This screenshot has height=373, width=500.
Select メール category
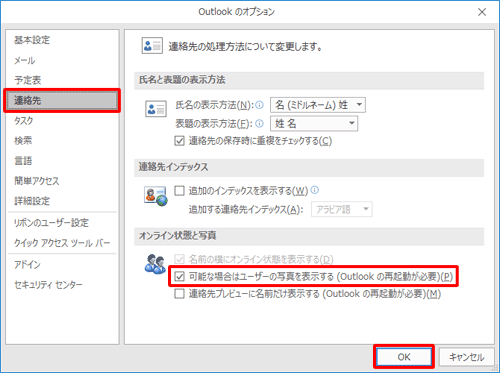[62, 60]
